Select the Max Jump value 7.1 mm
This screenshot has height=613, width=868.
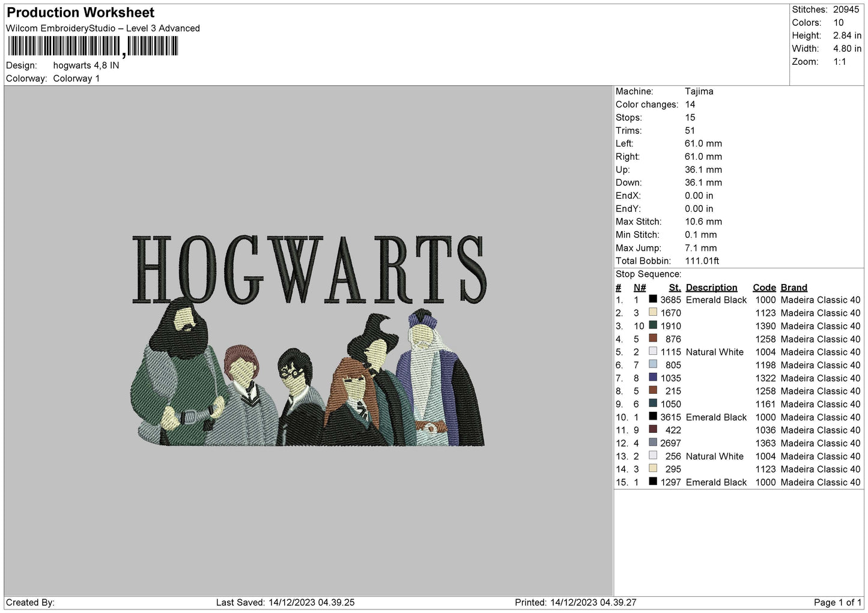tap(700, 248)
